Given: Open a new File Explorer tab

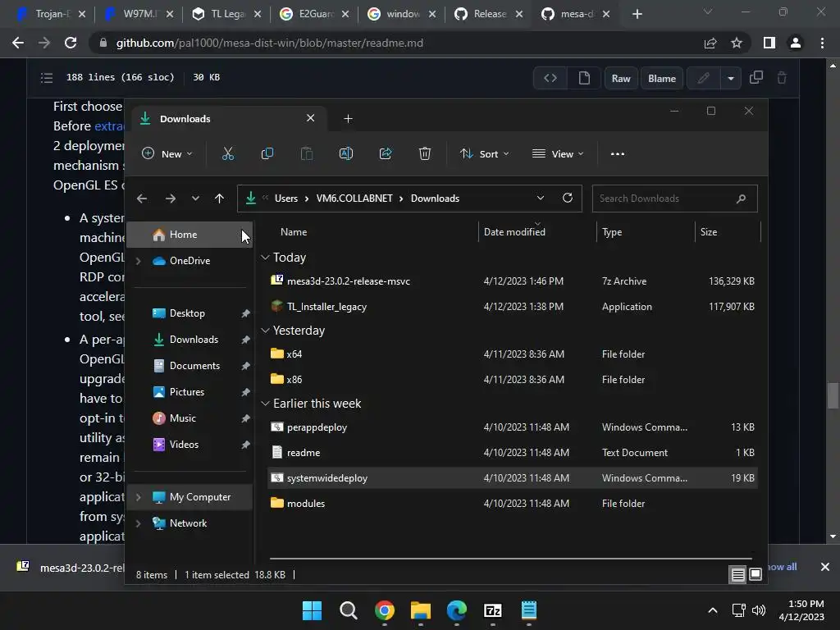Looking at the screenshot, I should [348, 119].
